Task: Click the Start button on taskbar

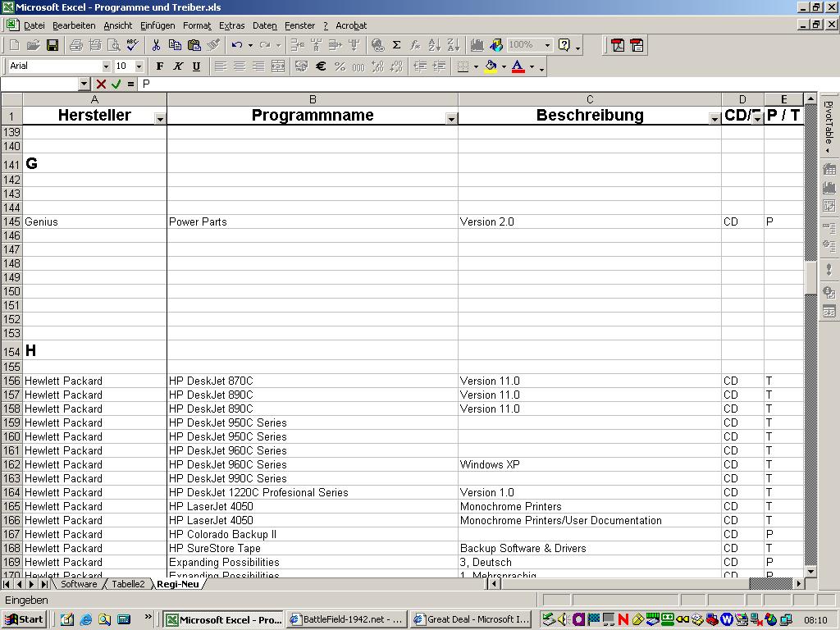Action: [25, 619]
